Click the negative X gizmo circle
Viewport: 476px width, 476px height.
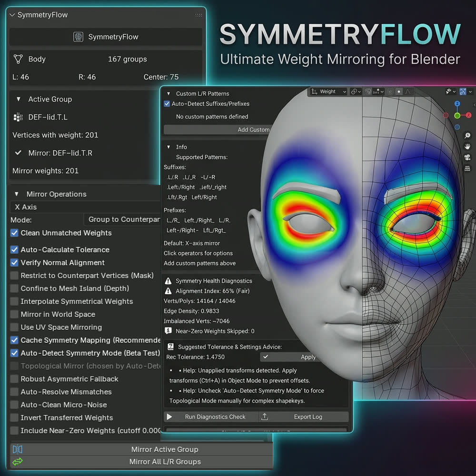[x=446, y=115]
